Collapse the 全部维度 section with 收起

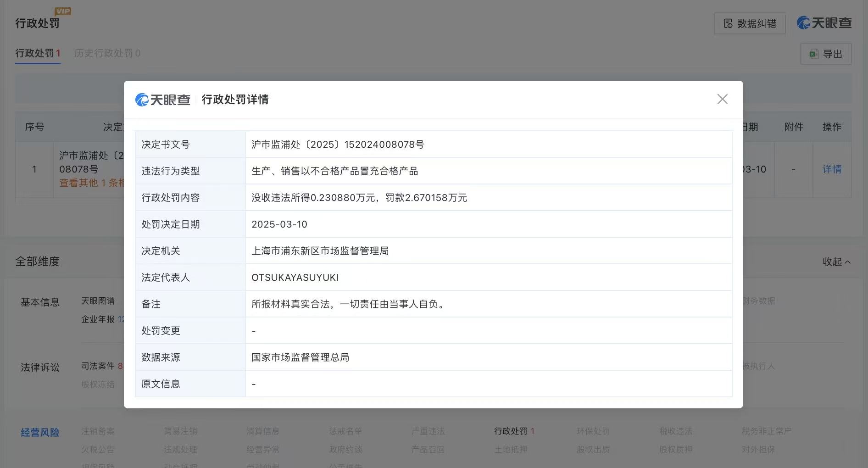coord(836,262)
